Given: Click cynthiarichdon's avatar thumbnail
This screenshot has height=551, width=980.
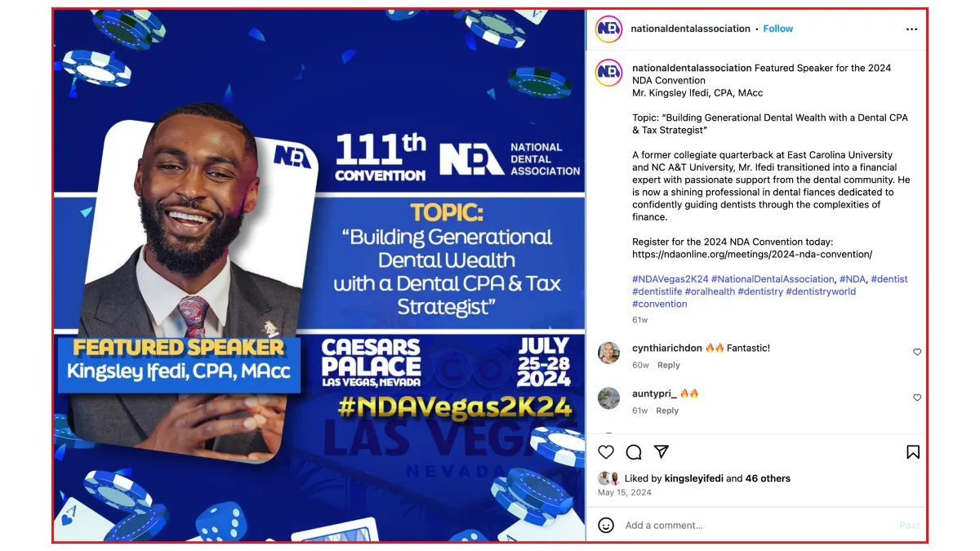Looking at the screenshot, I should pyautogui.click(x=608, y=353).
